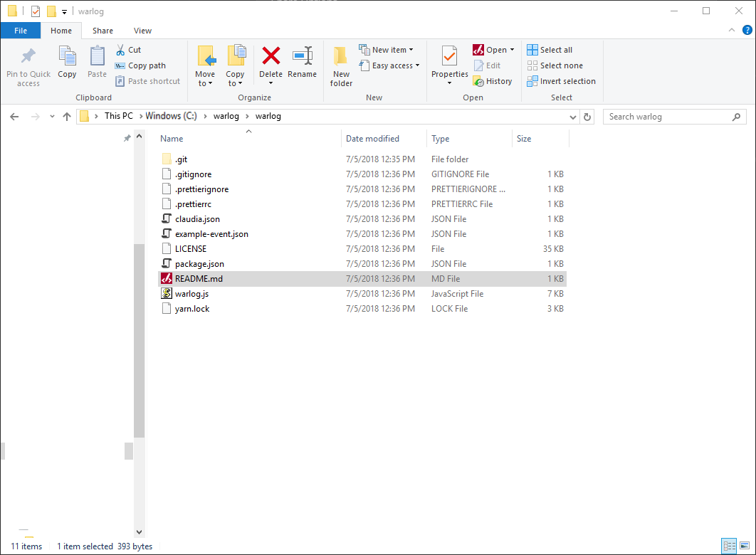
Task: Select the .prettierrc file
Action: (x=362, y=203)
